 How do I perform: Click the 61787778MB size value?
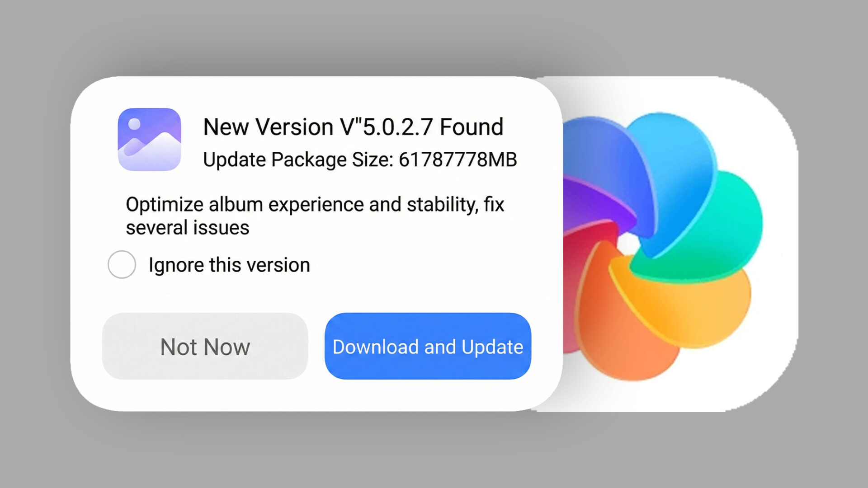click(x=458, y=160)
